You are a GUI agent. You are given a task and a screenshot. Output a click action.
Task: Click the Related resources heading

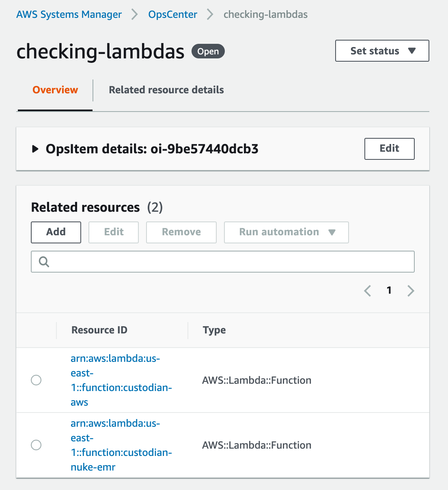coord(86,207)
